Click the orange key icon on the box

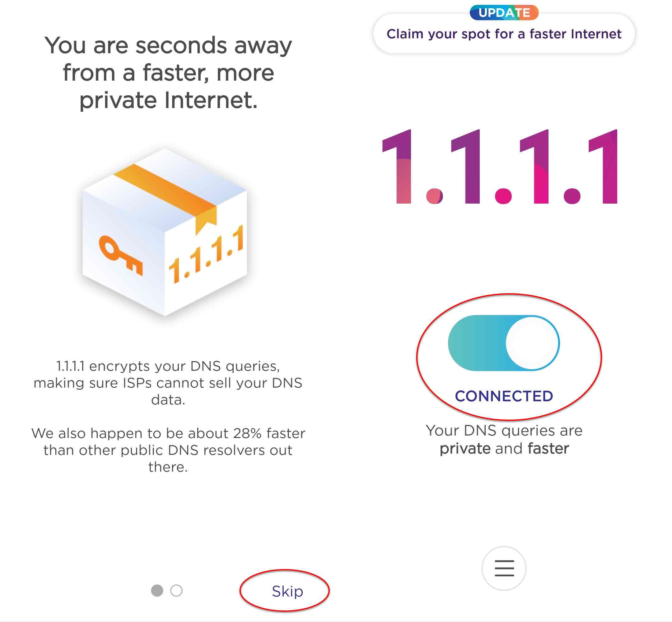[120, 255]
